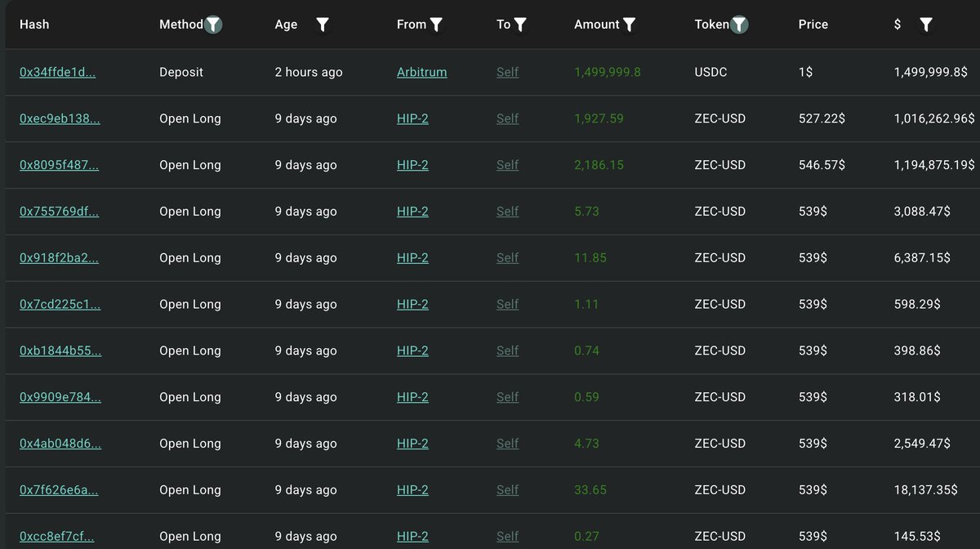Open transaction hash 0xec9eb138...
This screenshot has width=980, height=549.
point(60,118)
